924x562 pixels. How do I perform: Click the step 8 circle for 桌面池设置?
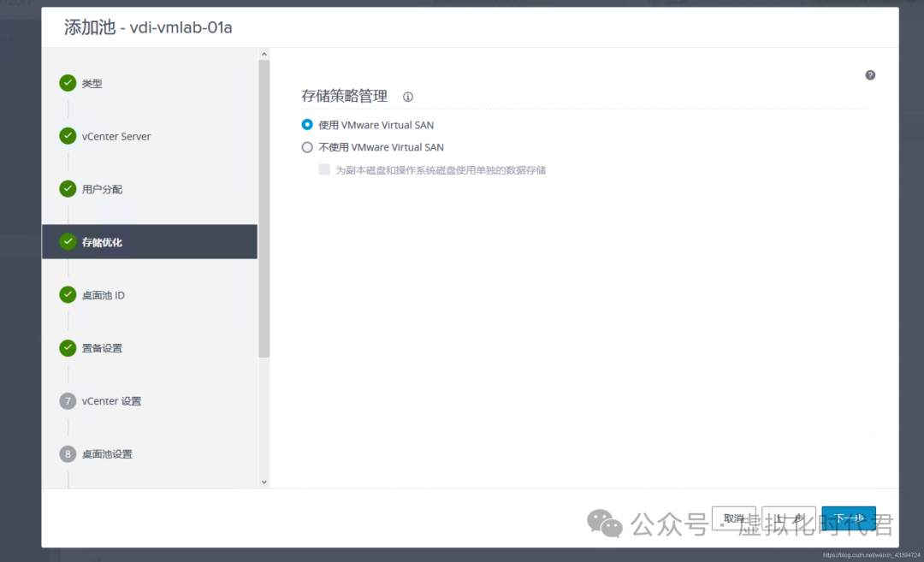[x=68, y=454]
